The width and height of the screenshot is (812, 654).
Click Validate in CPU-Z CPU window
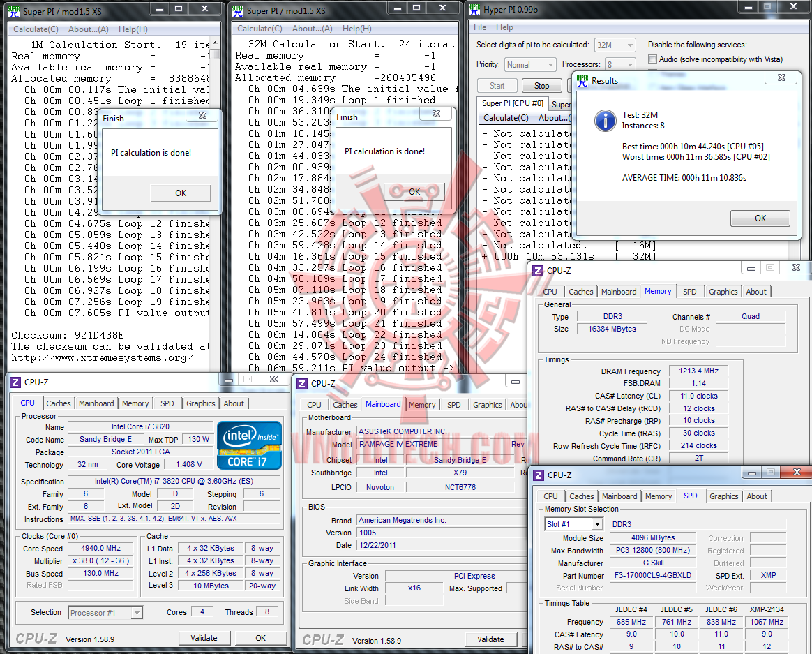tap(204, 638)
